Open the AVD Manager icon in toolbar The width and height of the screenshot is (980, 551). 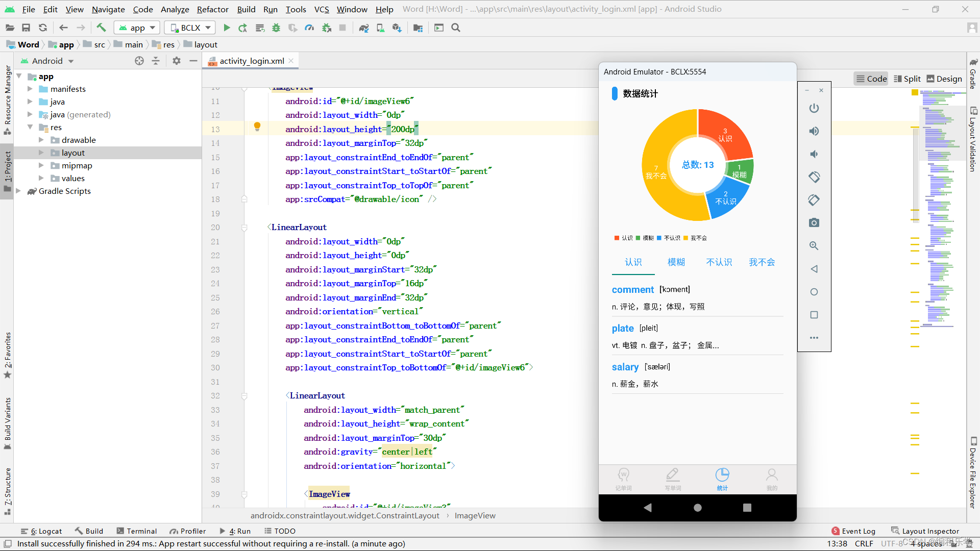[380, 28]
